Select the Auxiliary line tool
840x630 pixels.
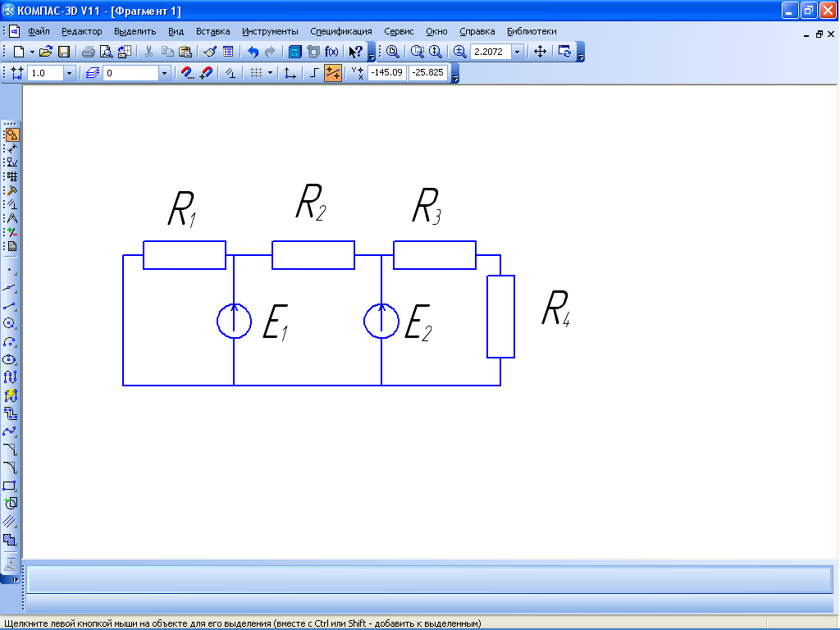(x=10, y=288)
